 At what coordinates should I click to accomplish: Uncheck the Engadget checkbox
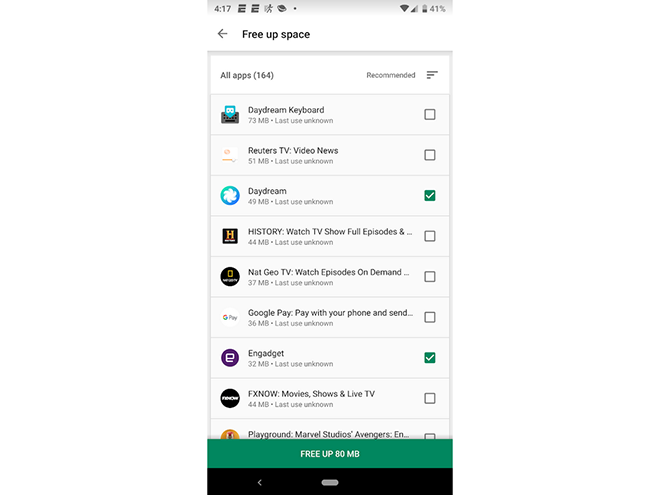[x=430, y=358]
